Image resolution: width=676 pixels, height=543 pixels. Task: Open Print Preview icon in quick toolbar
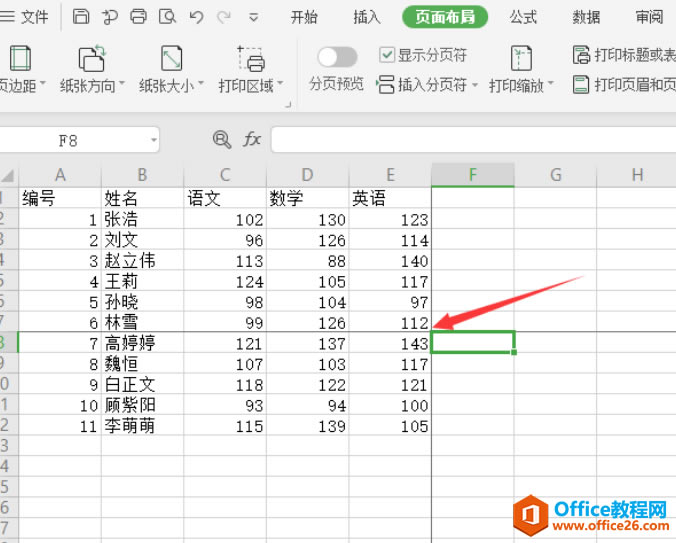tap(167, 17)
